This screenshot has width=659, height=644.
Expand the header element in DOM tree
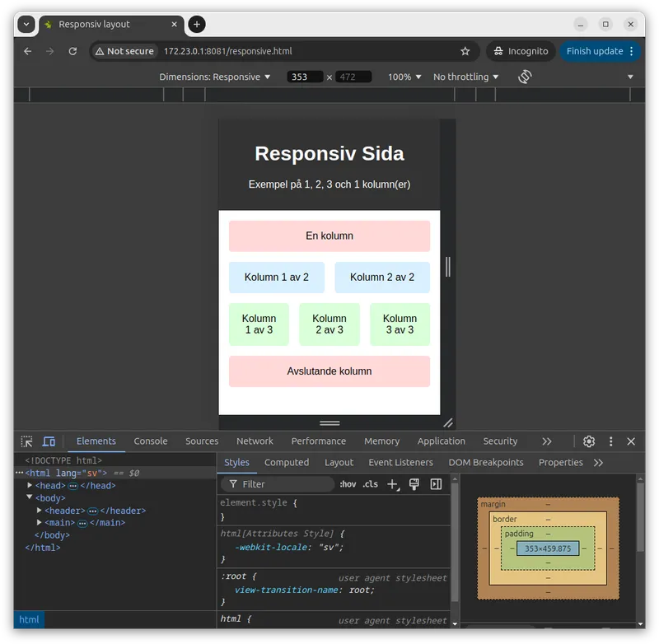point(39,511)
